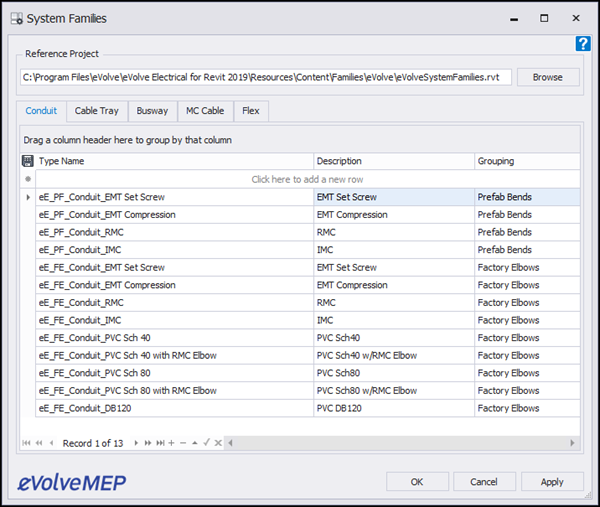Maximize the System Families window
The height and width of the screenshot is (507, 600).
(x=544, y=18)
